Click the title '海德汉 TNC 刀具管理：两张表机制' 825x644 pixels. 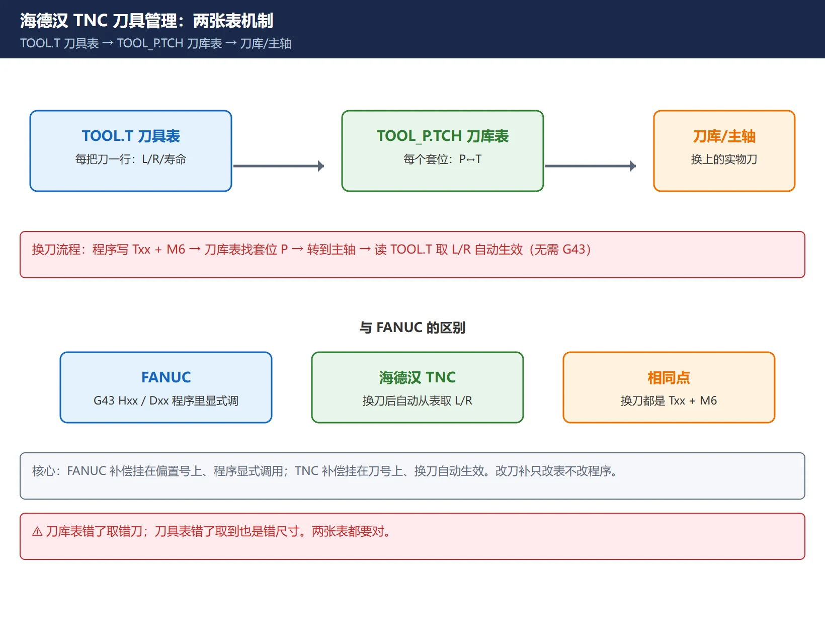(x=146, y=21)
